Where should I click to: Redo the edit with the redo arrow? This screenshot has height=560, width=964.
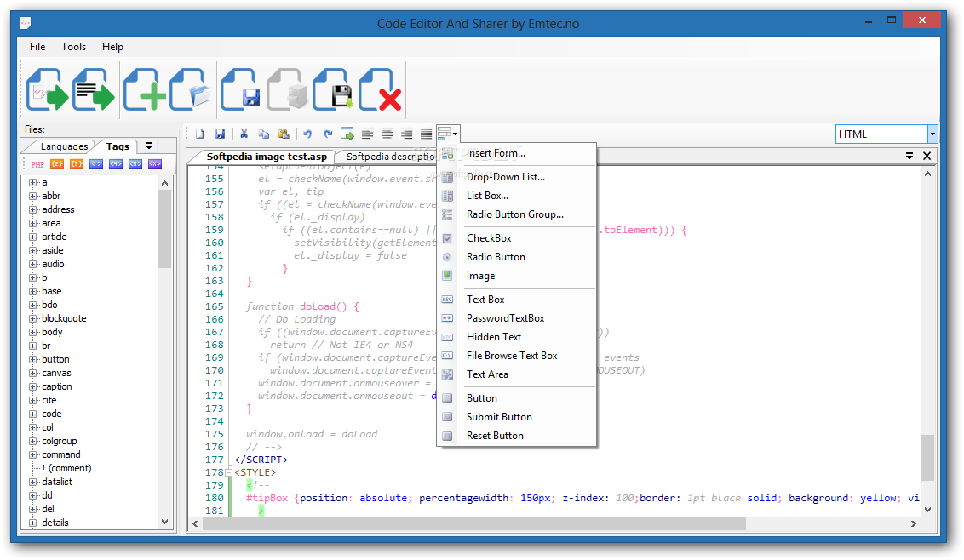[328, 134]
